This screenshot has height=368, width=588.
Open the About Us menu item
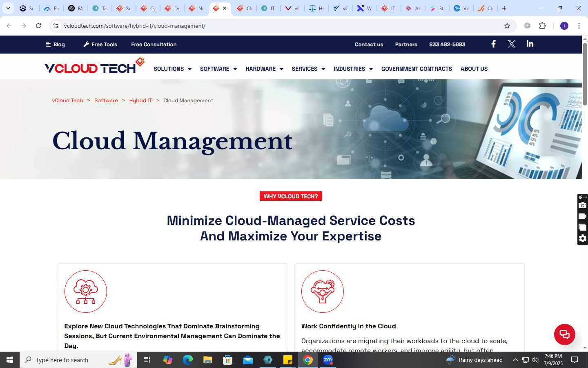(474, 69)
